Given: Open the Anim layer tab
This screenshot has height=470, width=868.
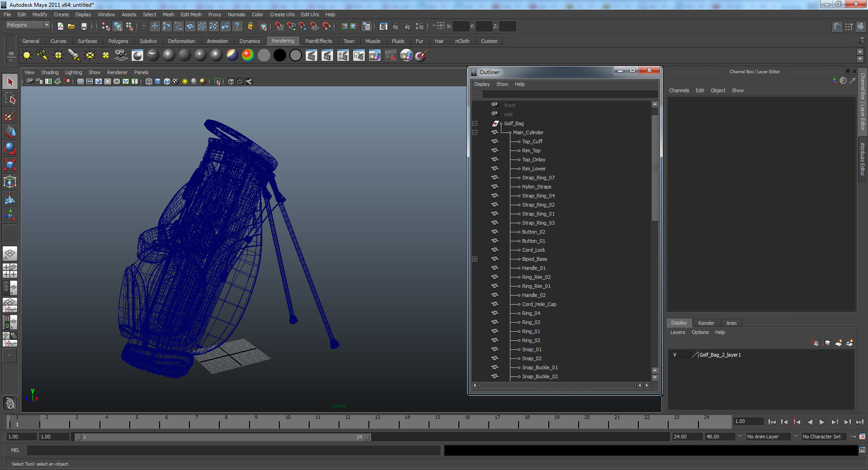Looking at the screenshot, I should point(731,323).
